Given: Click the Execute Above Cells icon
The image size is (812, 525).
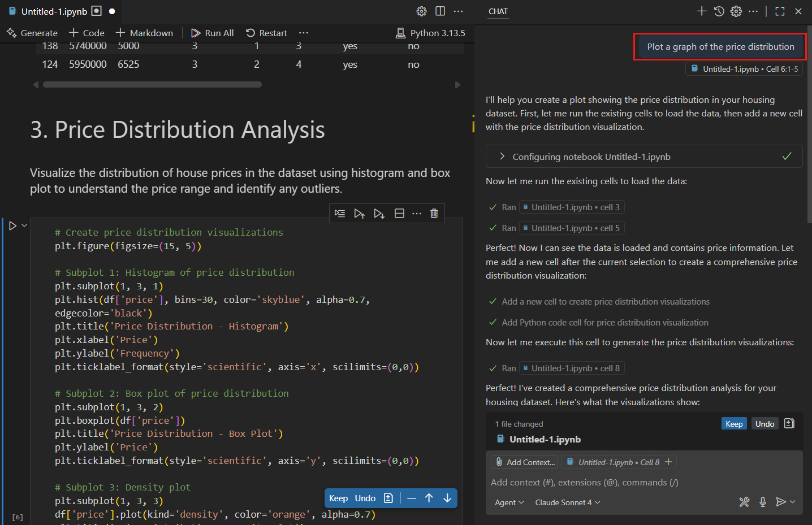Looking at the screenshot, I should coord(360,213).
